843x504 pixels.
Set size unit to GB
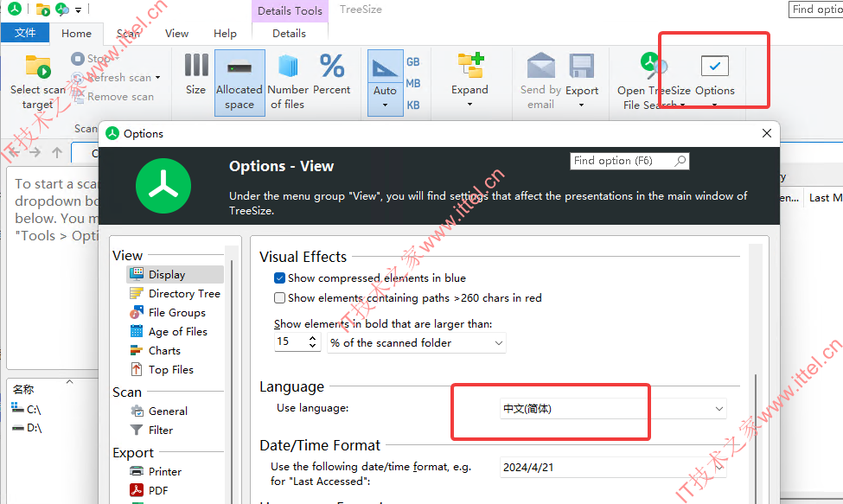[x=413, y=61]
